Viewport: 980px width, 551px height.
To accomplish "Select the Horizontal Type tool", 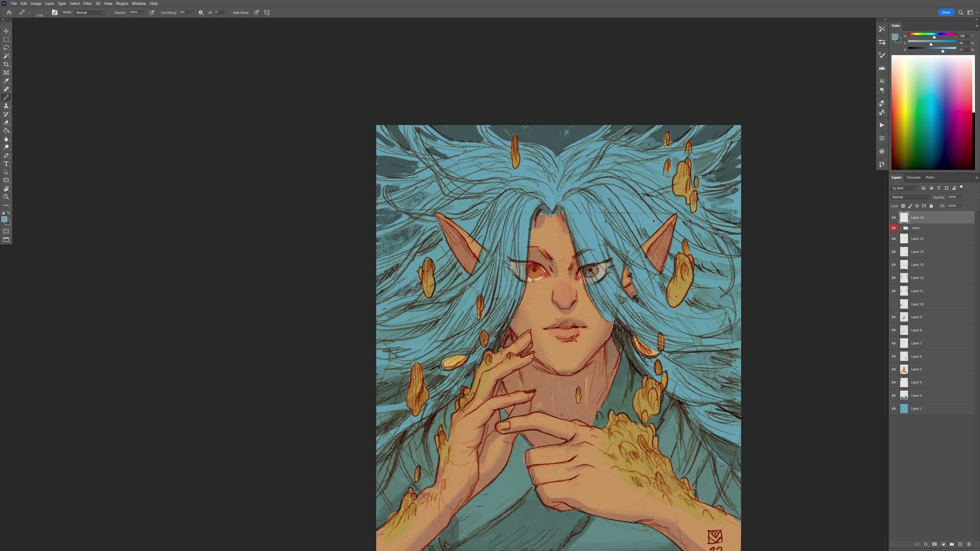I will (6, 164).
